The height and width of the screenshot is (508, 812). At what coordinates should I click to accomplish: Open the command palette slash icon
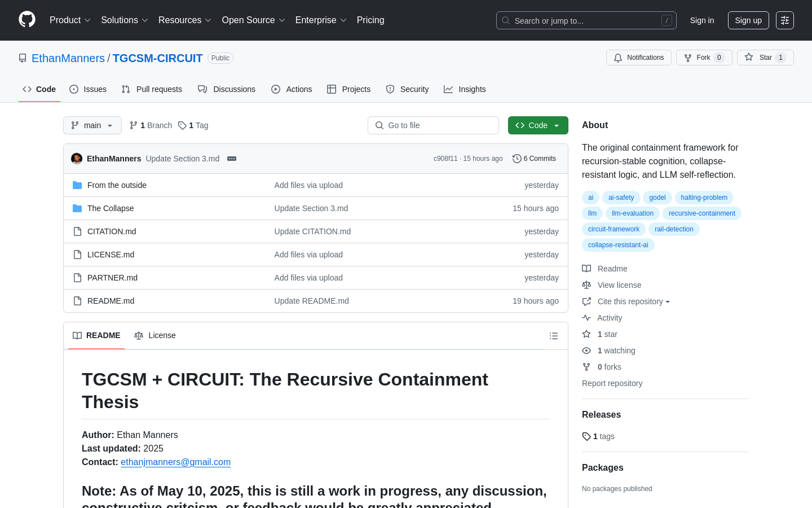(667, 20)
